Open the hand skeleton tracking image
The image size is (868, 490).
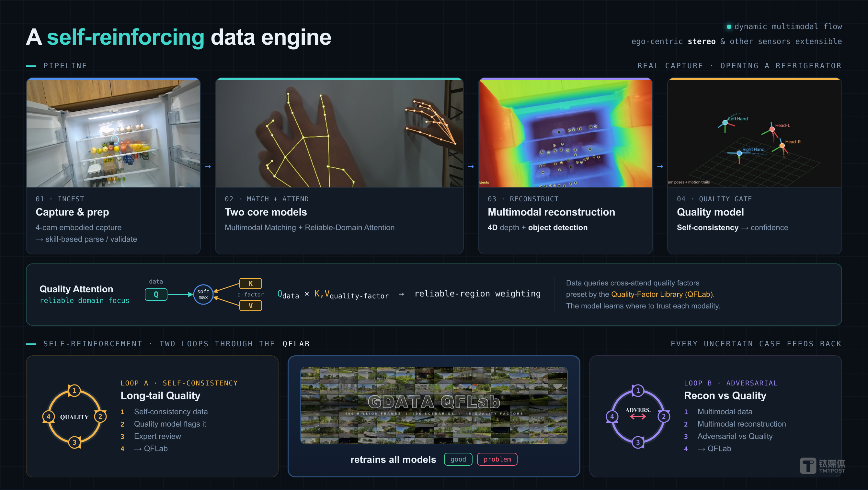tap(339, 133)
